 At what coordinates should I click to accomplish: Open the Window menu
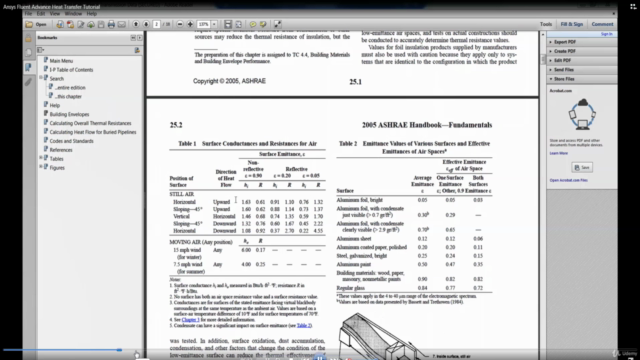(x=73, y=14)
